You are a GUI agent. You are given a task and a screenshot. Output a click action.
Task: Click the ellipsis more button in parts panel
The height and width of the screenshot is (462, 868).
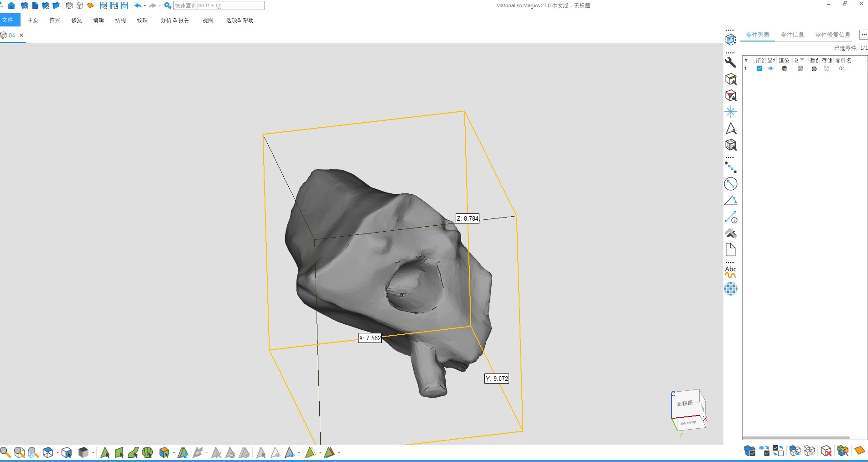pos(863,35)
